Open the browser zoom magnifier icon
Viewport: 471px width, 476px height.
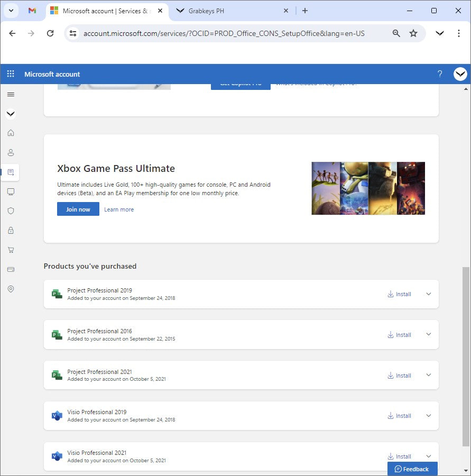[396, 33]
